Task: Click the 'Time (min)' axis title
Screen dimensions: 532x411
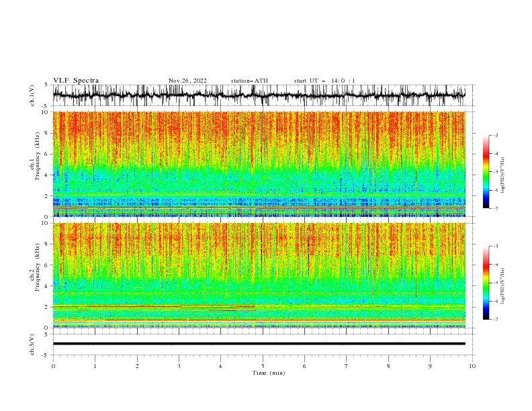Action: pyautogui.click(x=269, y=373)
